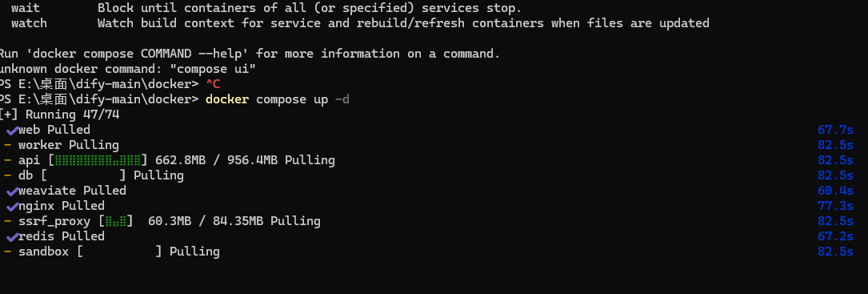
Task: Click the unknown docker command error line
Action: coord(128,70)
